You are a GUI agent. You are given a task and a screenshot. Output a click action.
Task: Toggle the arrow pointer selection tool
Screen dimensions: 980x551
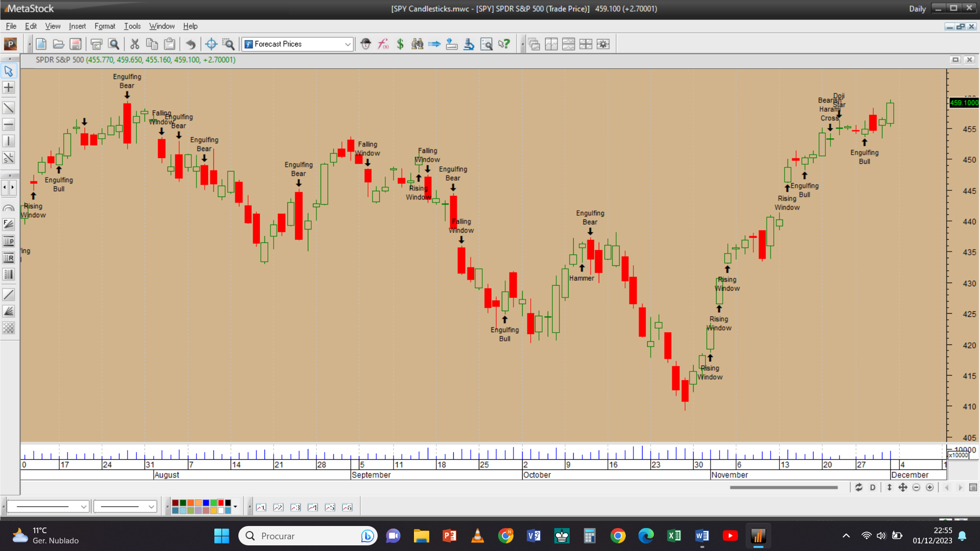(x=9, y=71)
